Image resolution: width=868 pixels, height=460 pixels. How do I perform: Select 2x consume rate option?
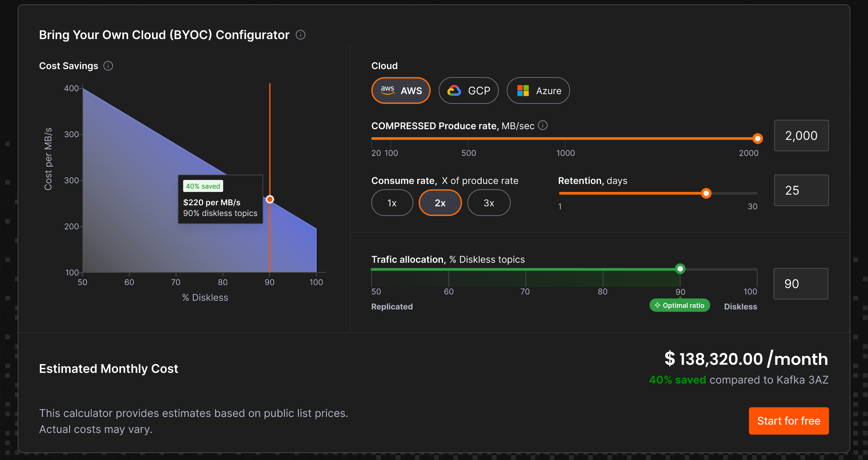point(440,203)
